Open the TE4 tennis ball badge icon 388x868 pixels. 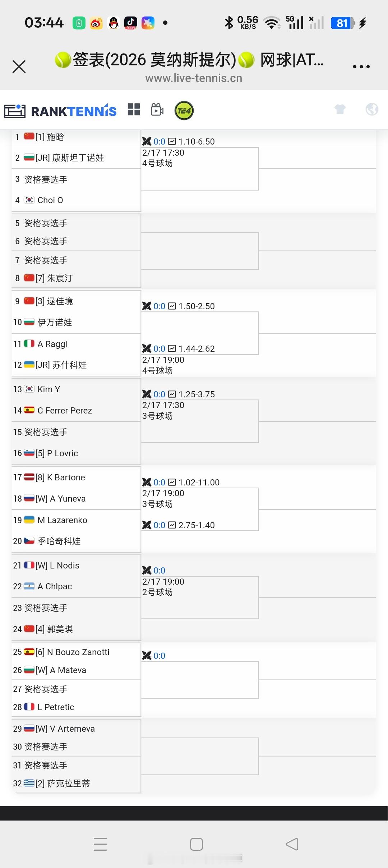pos(184,110)
